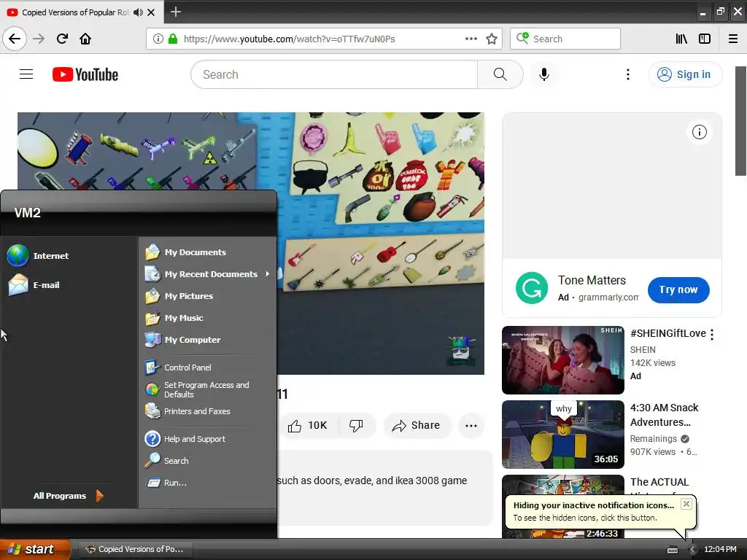Screen dimensions: 747x560
Task: Like the video with thumbs up
Action: pyautogui.click(x=308, y=426)
